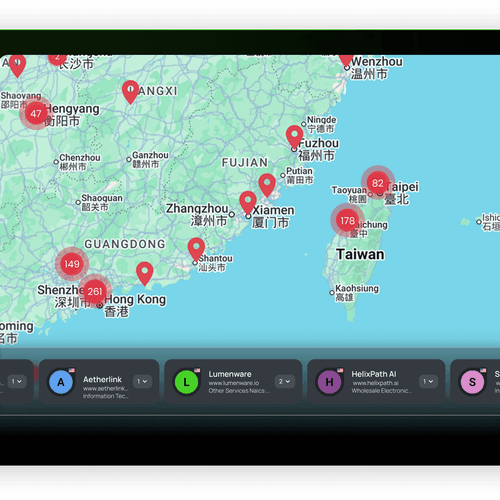Screen dimensions: 500x500
Task: Select the red pin above Shaoyang label
Action: coord(17,66)
